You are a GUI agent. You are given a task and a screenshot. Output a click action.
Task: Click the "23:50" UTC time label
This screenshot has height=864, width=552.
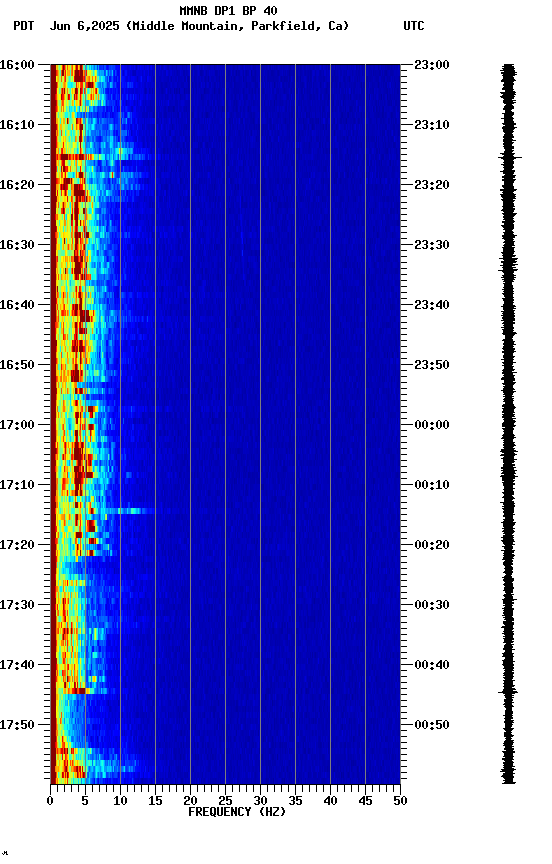pos(432,365)
